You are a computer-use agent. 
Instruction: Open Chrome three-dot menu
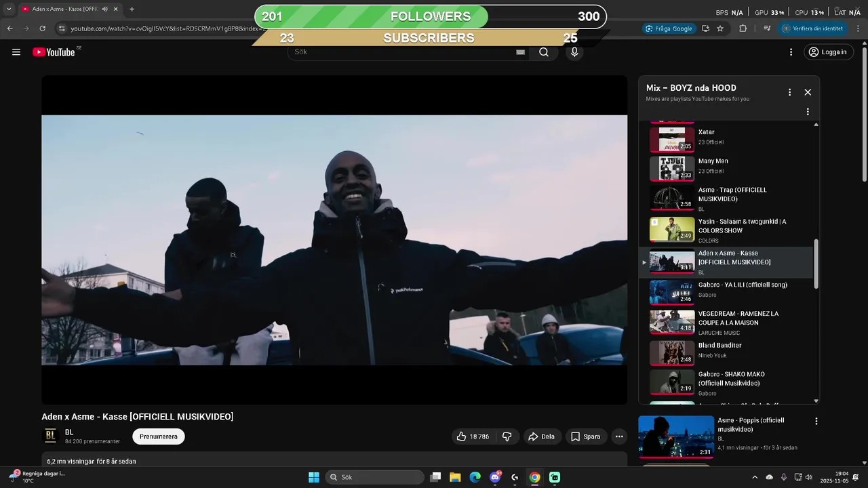[859, 28]
